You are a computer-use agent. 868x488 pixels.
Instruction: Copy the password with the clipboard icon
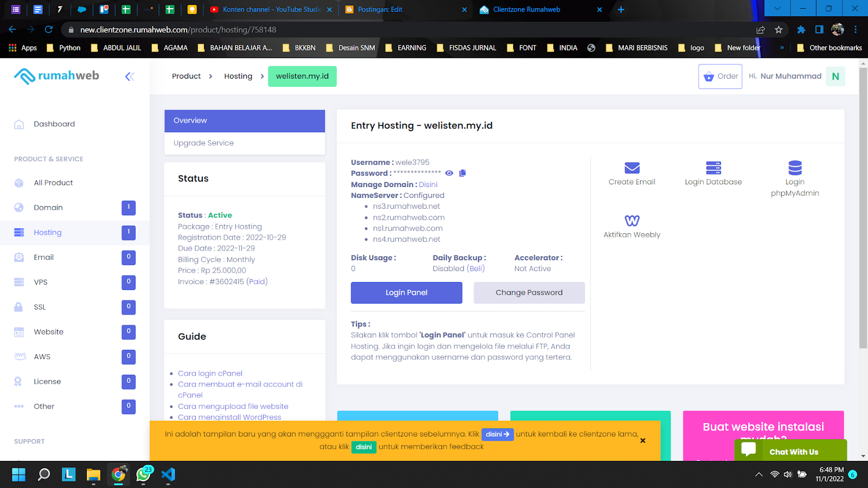tap(463, 173)
